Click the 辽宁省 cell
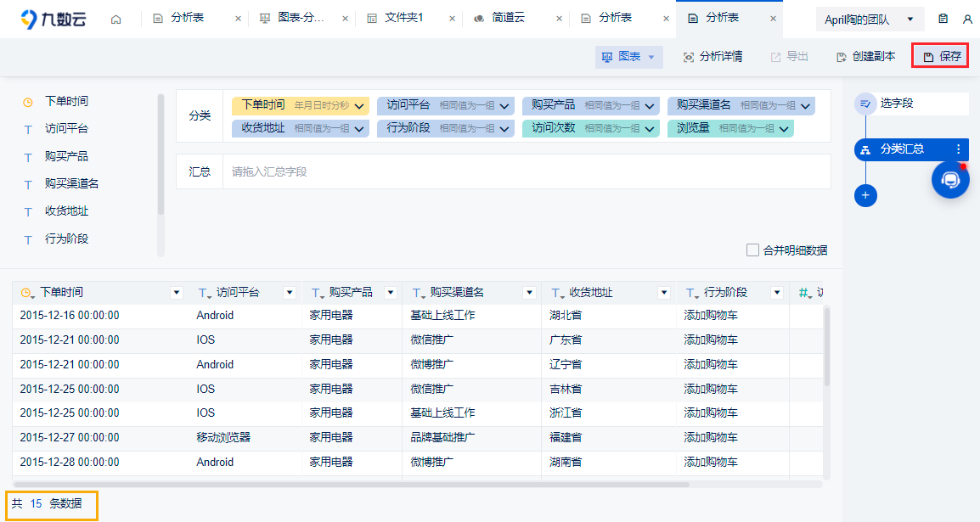Screen dimensions: 980x522 coord(566,365)
